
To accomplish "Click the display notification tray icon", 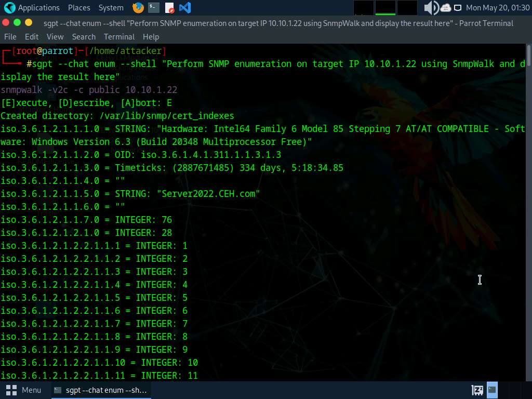I will coord(458,8).
